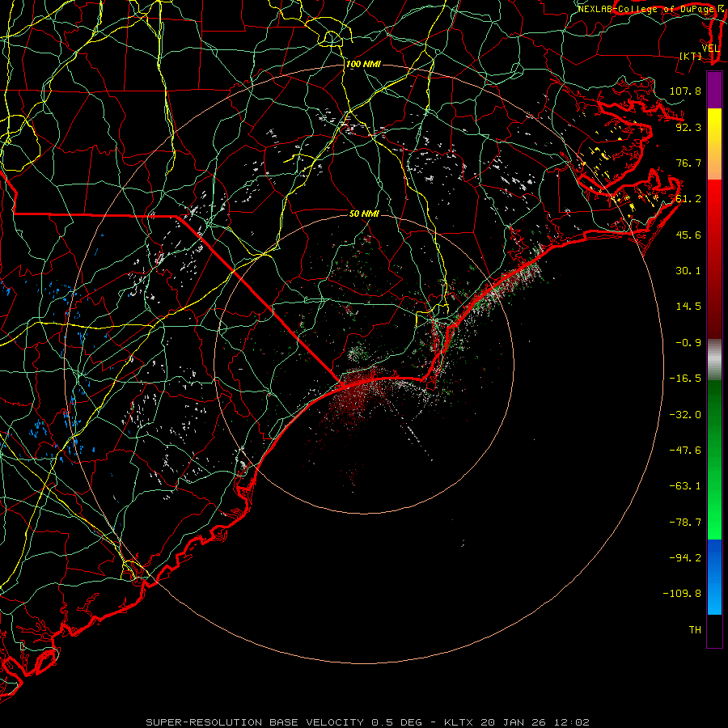Click the 76.7 value on velocity scale

688,163
